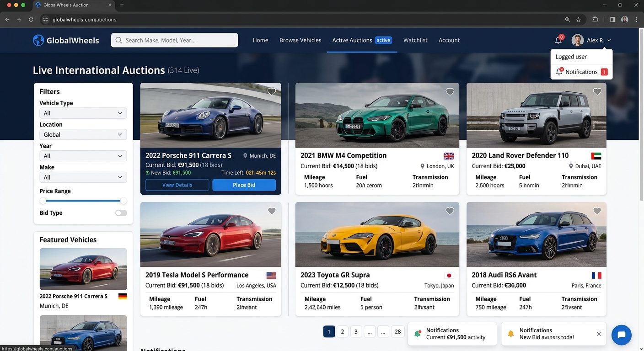Bookmark page with the star icon
This screenshot has height=351, width=644.
pyautogui.click(x=579, y=20)
